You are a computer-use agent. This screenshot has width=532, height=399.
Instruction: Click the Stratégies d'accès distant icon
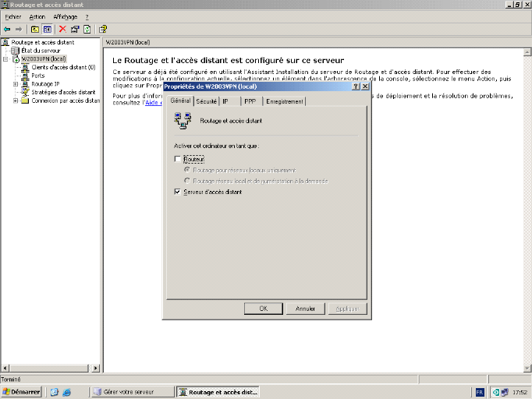click(x=26, y=92)
